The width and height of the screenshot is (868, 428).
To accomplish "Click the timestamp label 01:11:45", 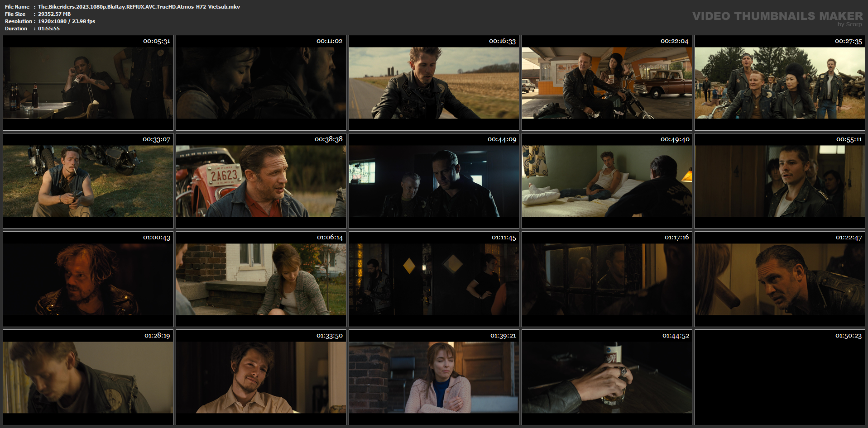I will pos(504,238).
